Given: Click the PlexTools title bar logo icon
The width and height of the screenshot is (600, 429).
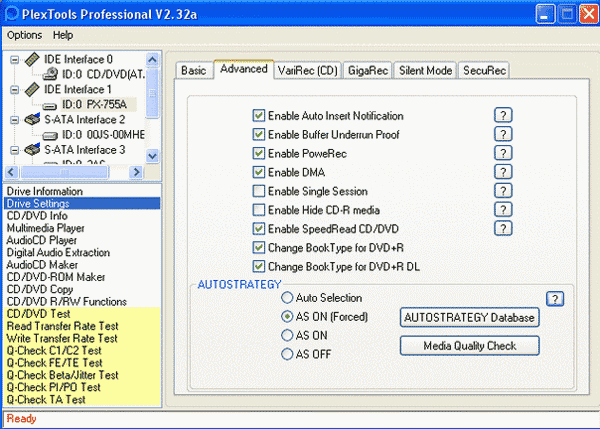Looking at the screenshot, I should coord(11,14).
